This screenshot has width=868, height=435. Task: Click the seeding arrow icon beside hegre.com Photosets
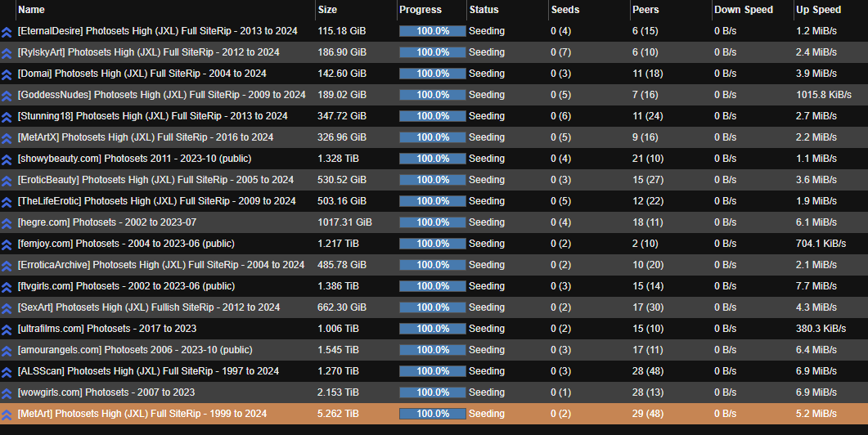point(7,222)
